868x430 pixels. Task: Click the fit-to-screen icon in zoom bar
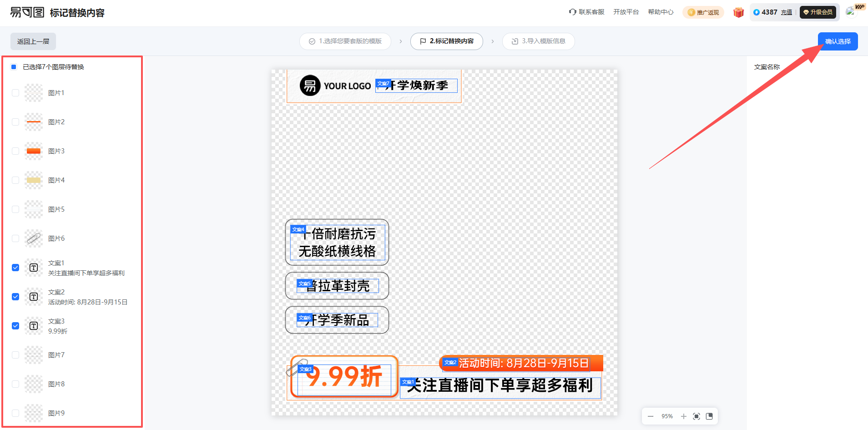pos(696,416)
